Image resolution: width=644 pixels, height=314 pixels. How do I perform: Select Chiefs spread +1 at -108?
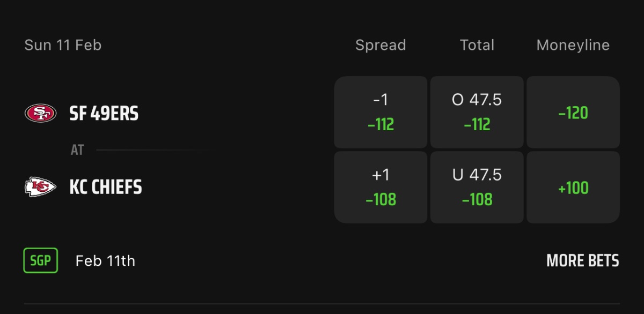click(380, 187)
